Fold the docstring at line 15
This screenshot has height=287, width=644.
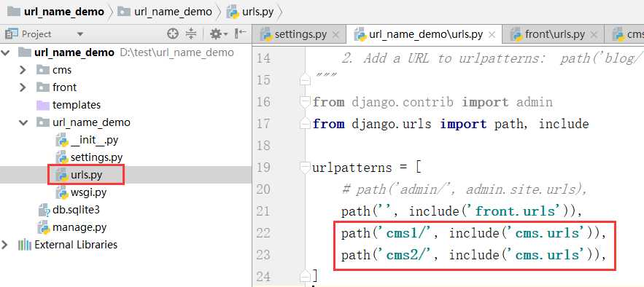click(305, 79)
